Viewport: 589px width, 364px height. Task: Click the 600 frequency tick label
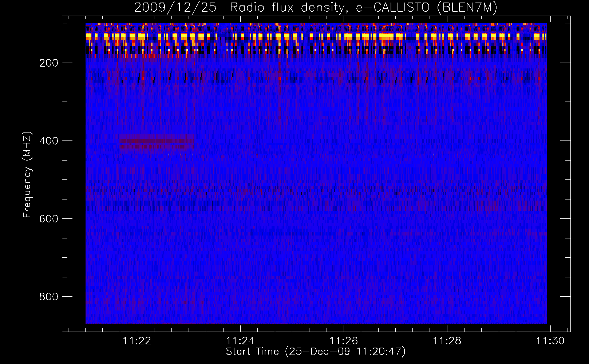(x=49, y=219)
